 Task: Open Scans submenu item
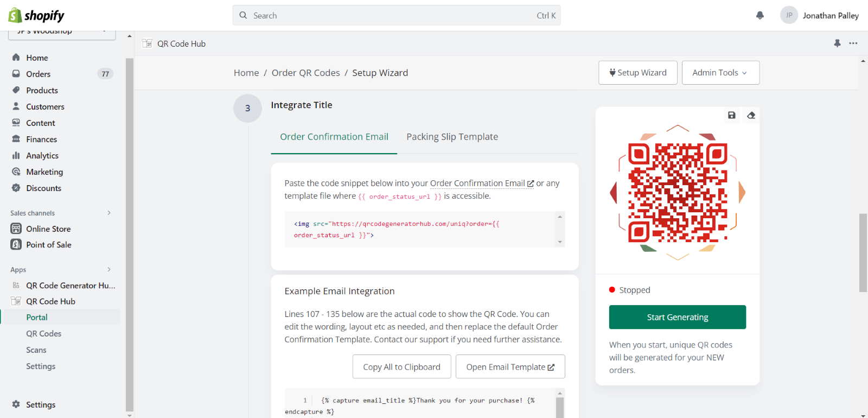(x=36, y=350)
